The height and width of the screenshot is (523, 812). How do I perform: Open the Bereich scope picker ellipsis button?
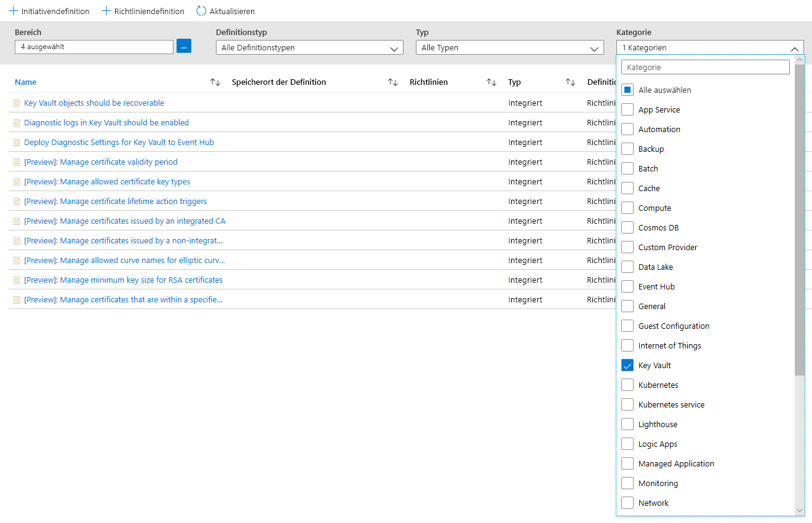[184, 47]
